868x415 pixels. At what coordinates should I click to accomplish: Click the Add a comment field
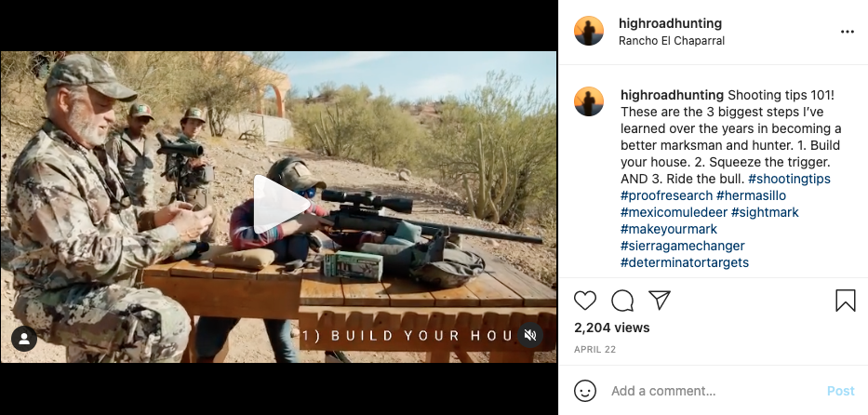coord(714,391)
